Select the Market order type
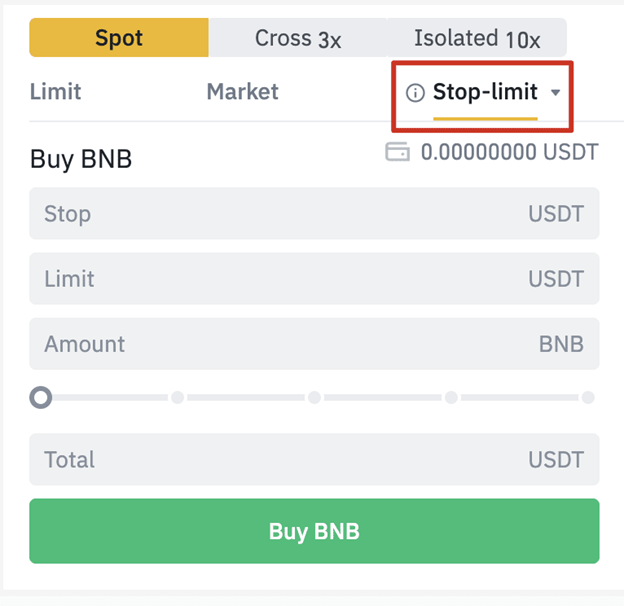Viewport: 624px width, 606px height. [x=242, y=92]
